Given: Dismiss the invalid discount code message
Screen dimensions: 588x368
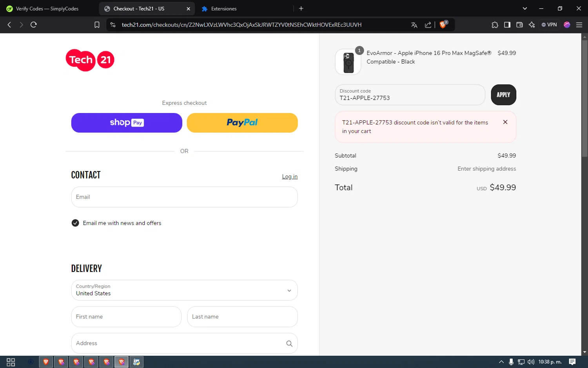Looking at the screenshot, I should 505,122.
